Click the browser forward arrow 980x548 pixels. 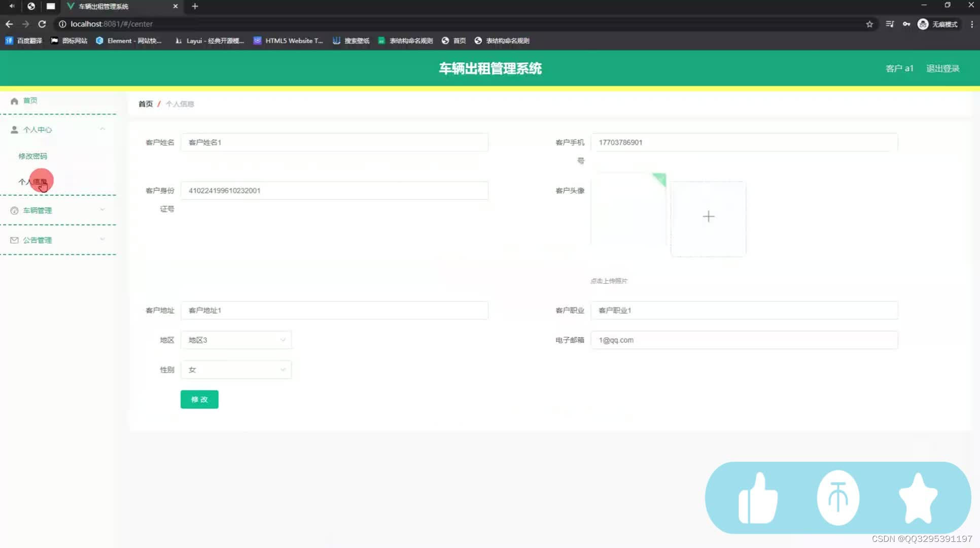(x=25, y=24)
